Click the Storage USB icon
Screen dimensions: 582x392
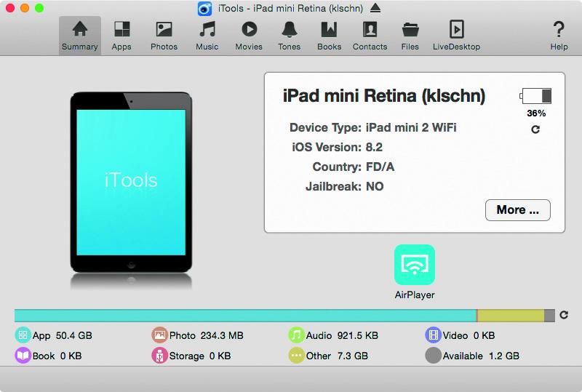pos(159,356)
